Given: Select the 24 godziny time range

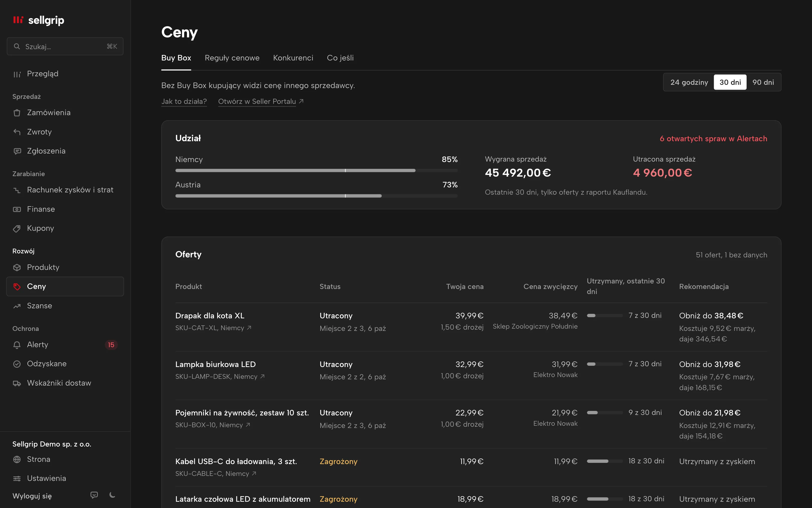Looking at the screenshot, I should [x=689, y=82].
